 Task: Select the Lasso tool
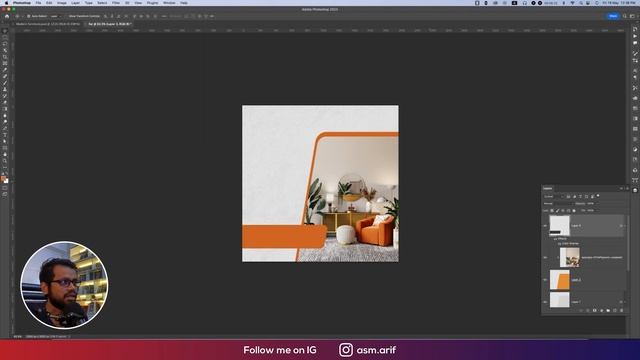tap(5, 44)
